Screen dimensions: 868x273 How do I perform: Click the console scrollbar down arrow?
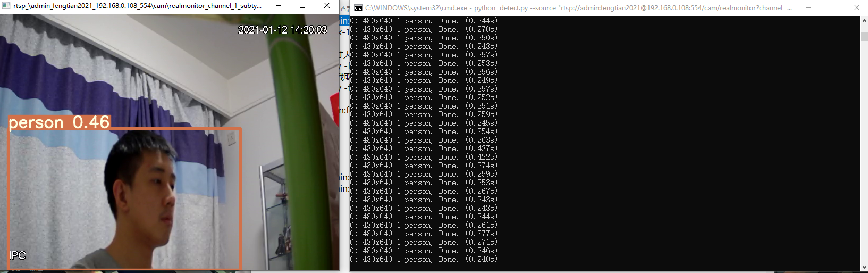(864, 267)
